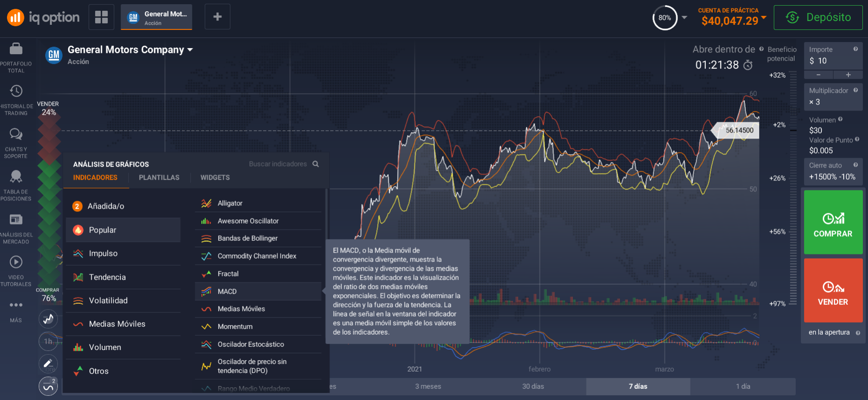Viewport: 868px width, 400px height.
Task: Open the Añadida/o indicators category
Action: (x=123, y=206)
